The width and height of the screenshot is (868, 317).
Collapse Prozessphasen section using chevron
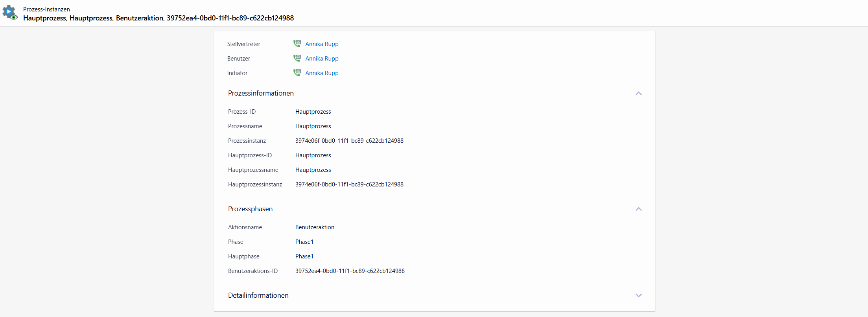pos(638,209)
